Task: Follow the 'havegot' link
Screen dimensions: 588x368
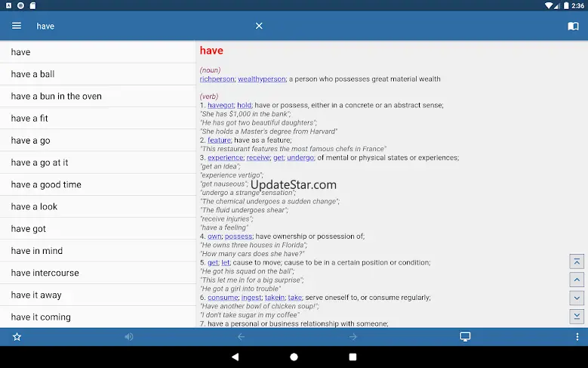Action: (x=220, y=105)
